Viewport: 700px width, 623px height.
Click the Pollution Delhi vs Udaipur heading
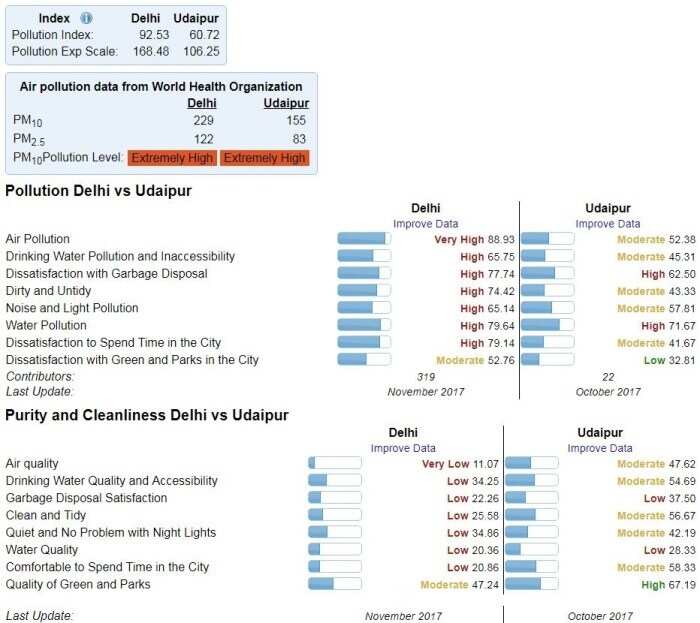[98, 190]
